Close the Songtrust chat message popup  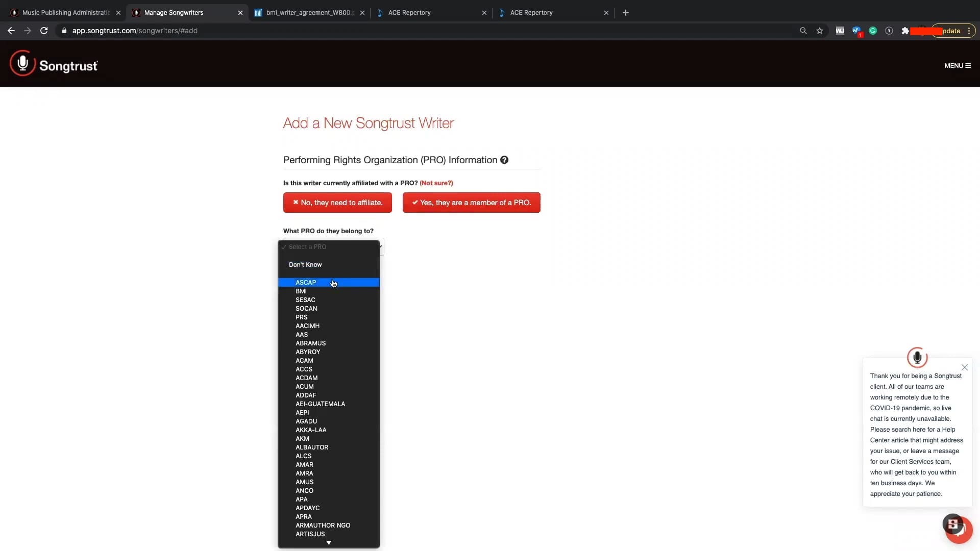(964, 367)
